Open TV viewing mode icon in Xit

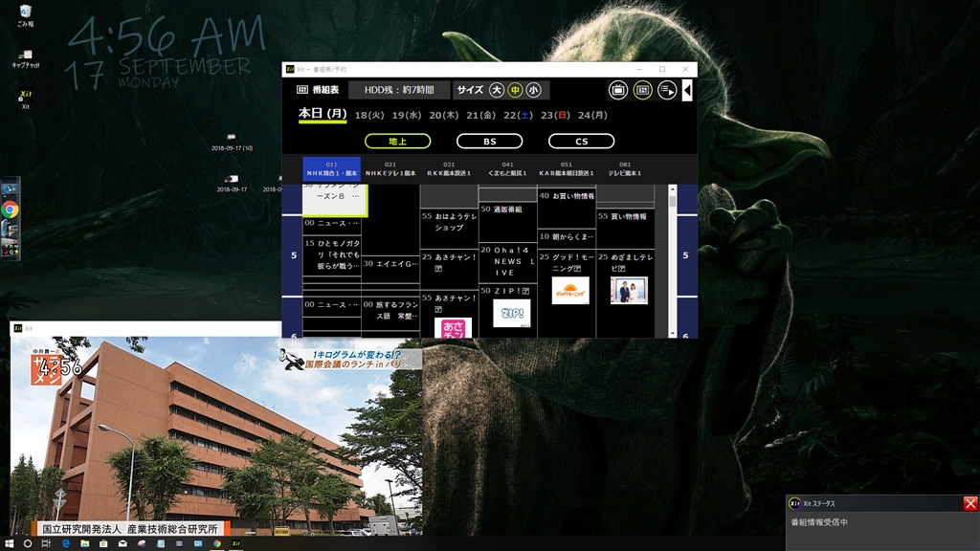click(x=618, y=90)
